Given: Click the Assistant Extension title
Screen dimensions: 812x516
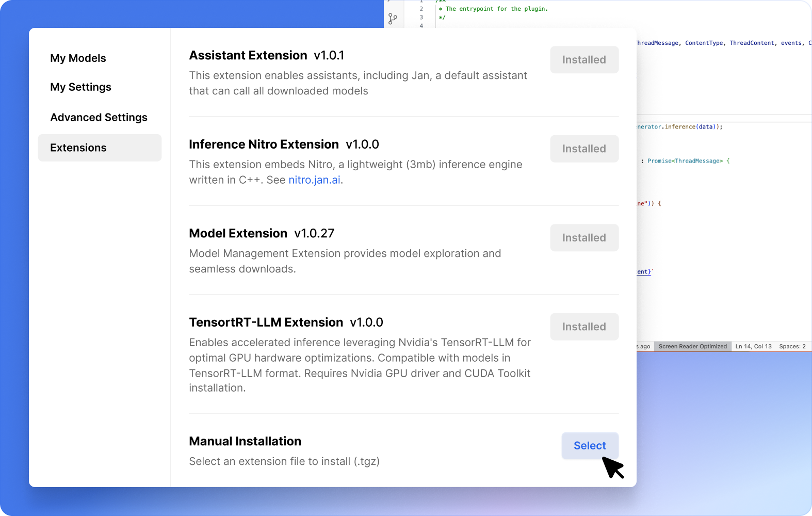Looking at the screenshot, I should tap(248, 56).
